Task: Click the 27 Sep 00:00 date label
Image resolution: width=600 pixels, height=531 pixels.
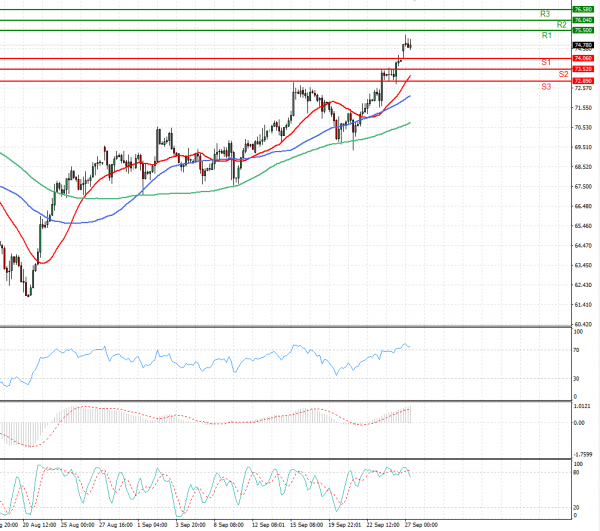Action: (x=421, y=525)
